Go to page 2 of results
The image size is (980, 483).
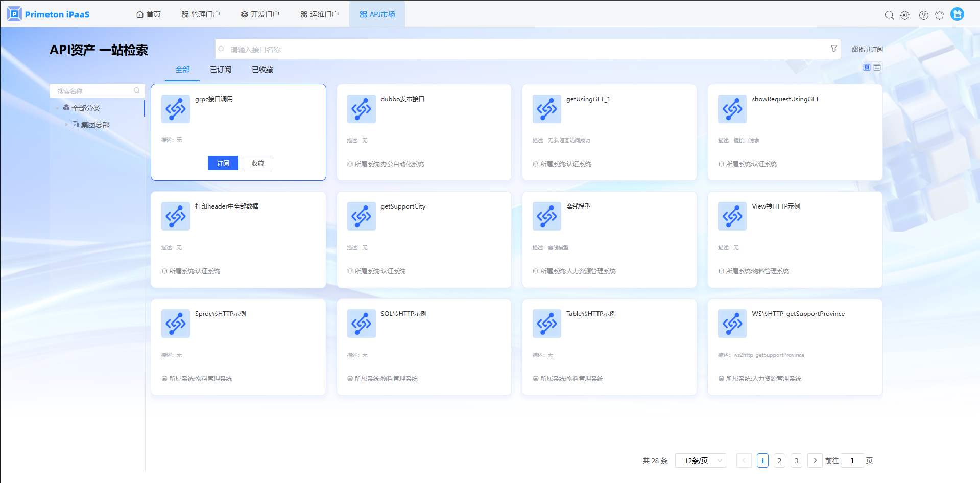point(779,461)
